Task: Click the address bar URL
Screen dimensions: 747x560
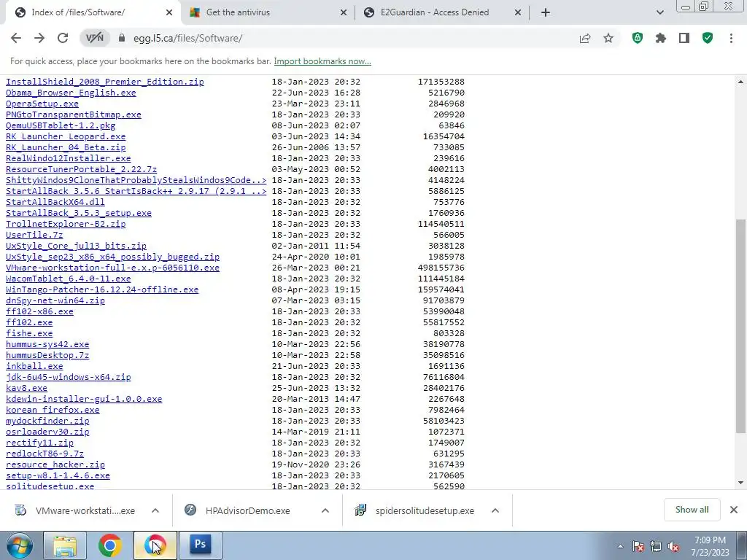Action: click(187, 38)
